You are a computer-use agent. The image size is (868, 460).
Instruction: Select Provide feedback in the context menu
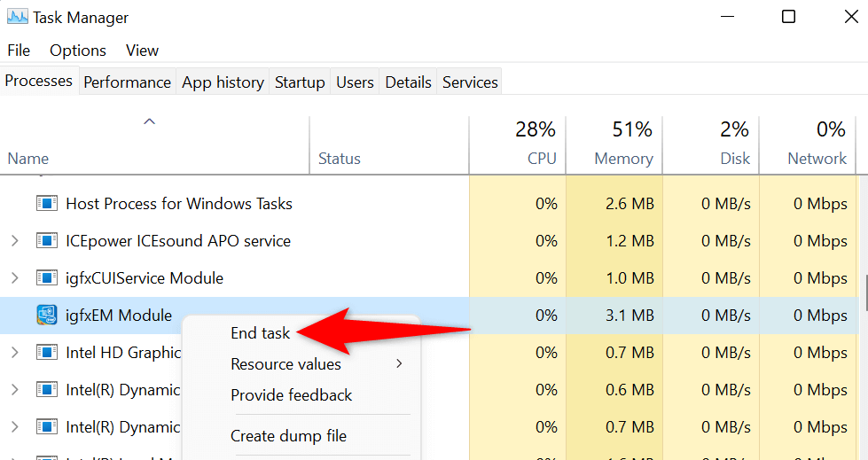coord(291,395)
